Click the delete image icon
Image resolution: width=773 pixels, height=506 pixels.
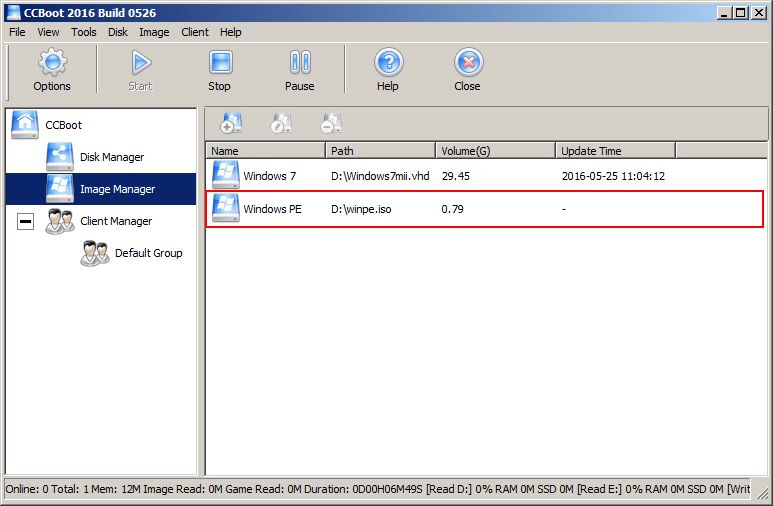(331, 123)
